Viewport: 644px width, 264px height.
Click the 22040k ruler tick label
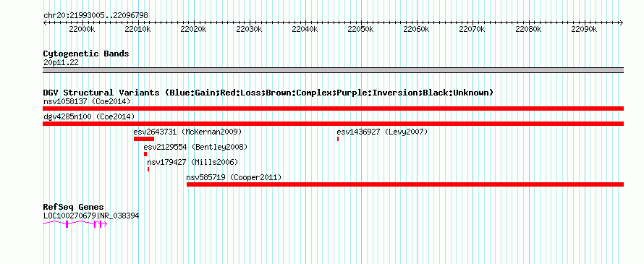(305, 30)
